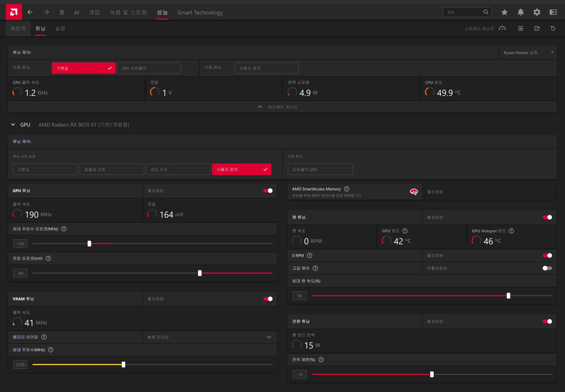
Task: Click the 최대 팬 속도 slider handle
Action: tap(508, 296)
